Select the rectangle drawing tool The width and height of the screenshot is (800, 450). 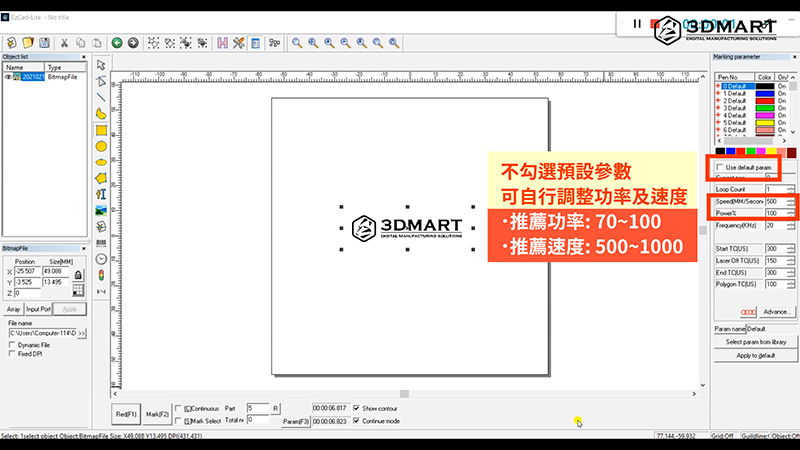101,129
